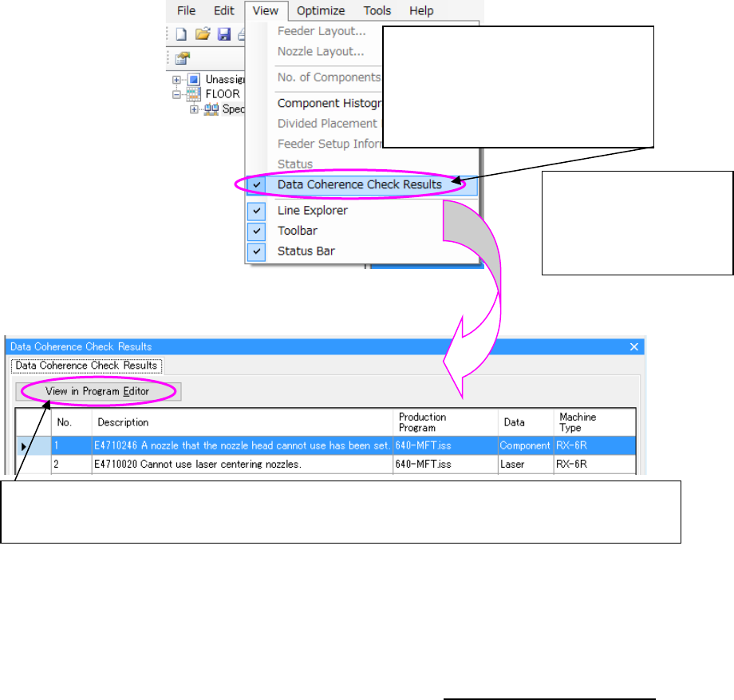Click RX-6R machine type cell in row 1
The image size is (734, 700).
594,445
